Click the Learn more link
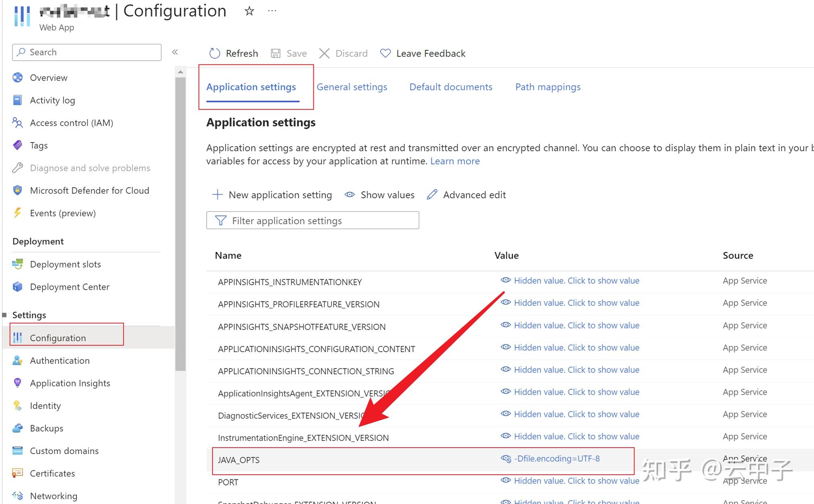 click(x=455, y=161)
